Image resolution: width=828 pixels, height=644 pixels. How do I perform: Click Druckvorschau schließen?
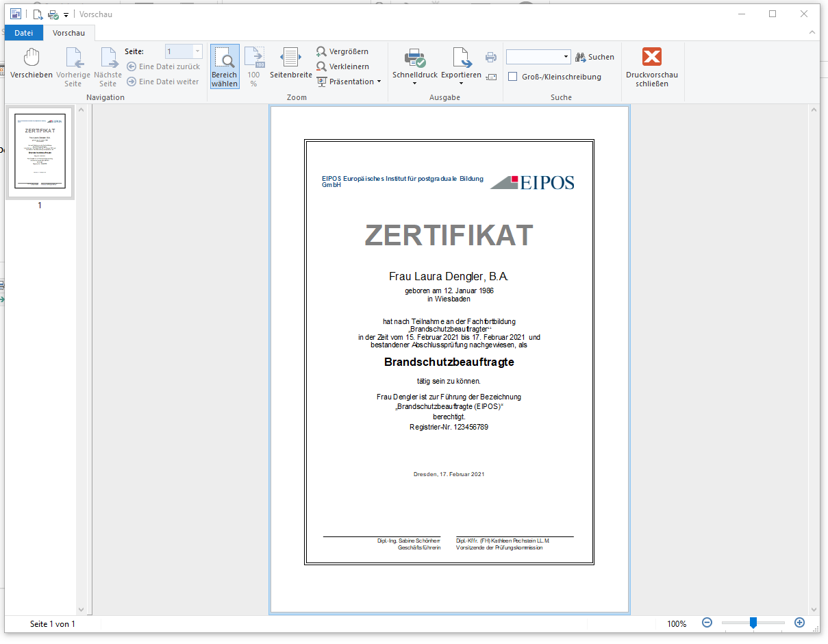pyautogui.click(x=652, y=67)
